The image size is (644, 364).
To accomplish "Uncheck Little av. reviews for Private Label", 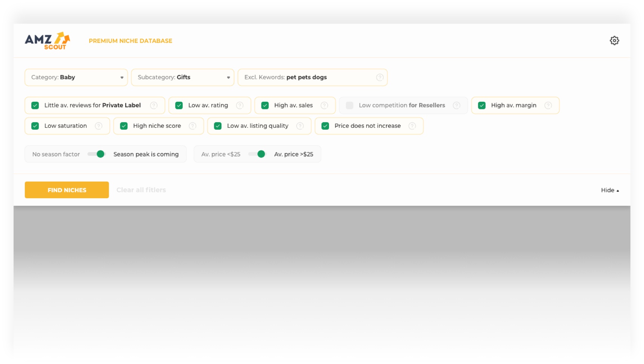I will pyautogui.click(x=35, y=106).
